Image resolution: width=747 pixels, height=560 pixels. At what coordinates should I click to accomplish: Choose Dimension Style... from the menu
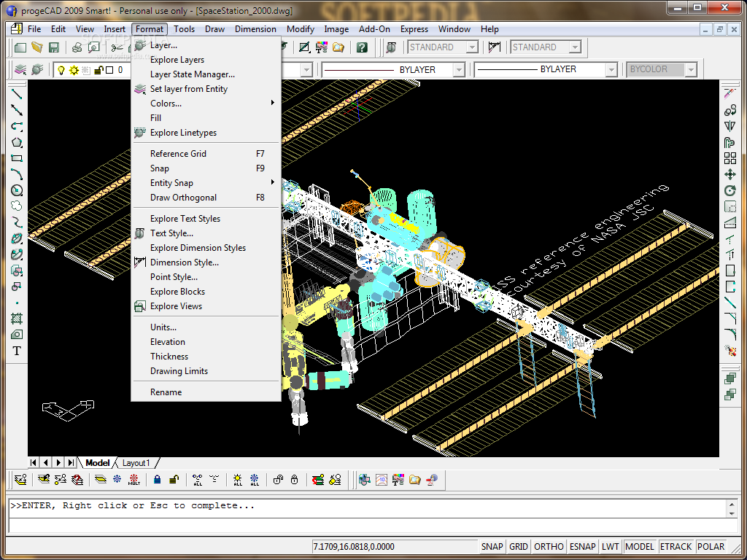coord(206,262)
